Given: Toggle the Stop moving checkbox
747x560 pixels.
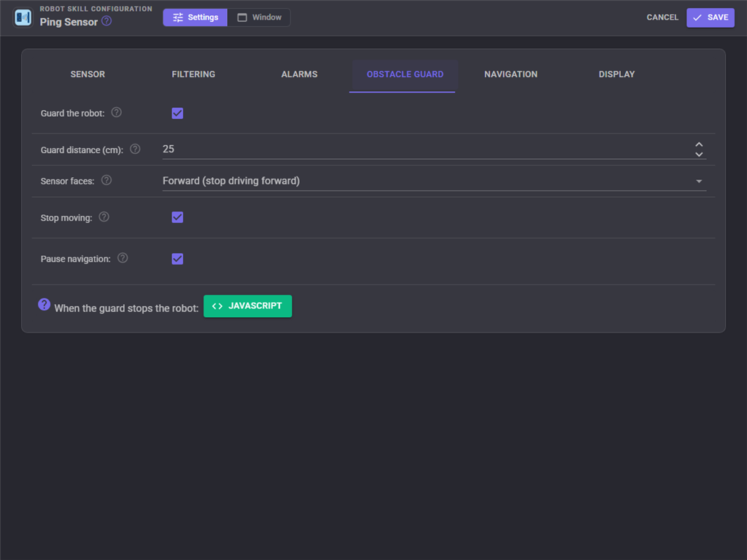Looking at the screenshot, I should 177,217.
